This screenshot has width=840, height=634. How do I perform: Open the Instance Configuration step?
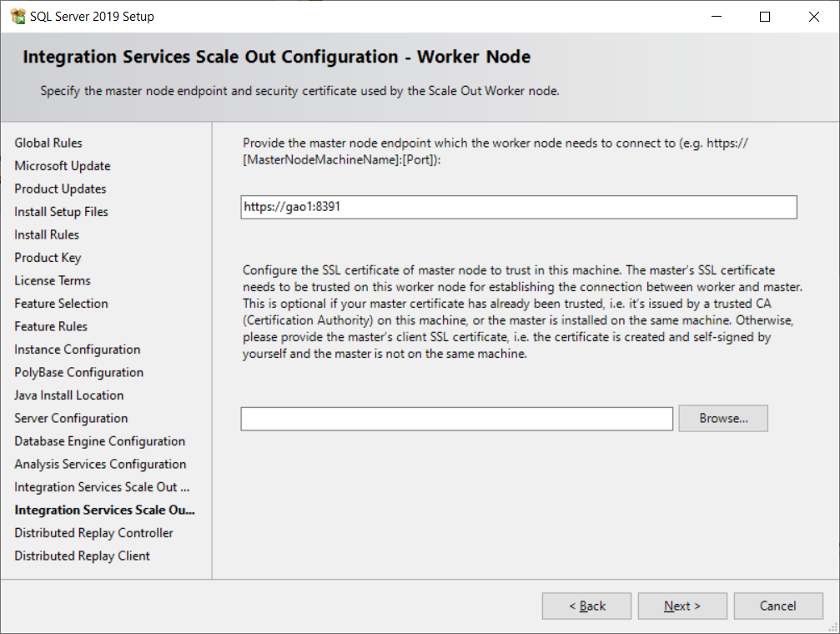pyautogui.click(x=77, y=349)
